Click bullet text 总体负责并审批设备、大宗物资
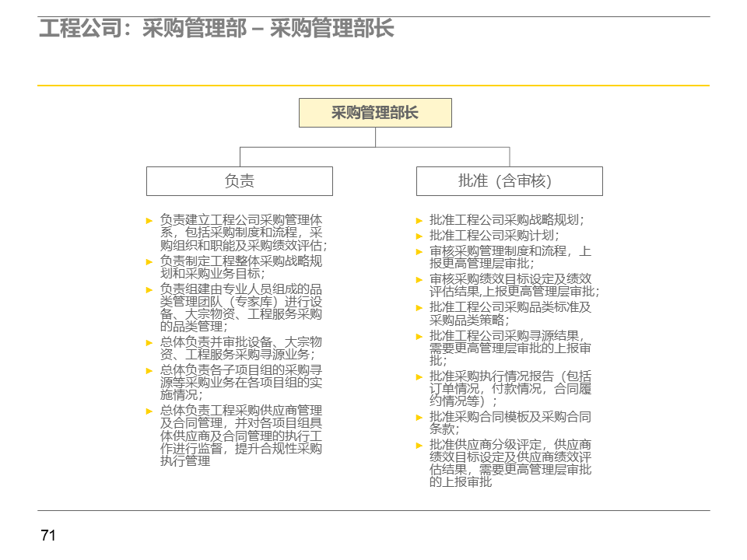 [241, 348]
